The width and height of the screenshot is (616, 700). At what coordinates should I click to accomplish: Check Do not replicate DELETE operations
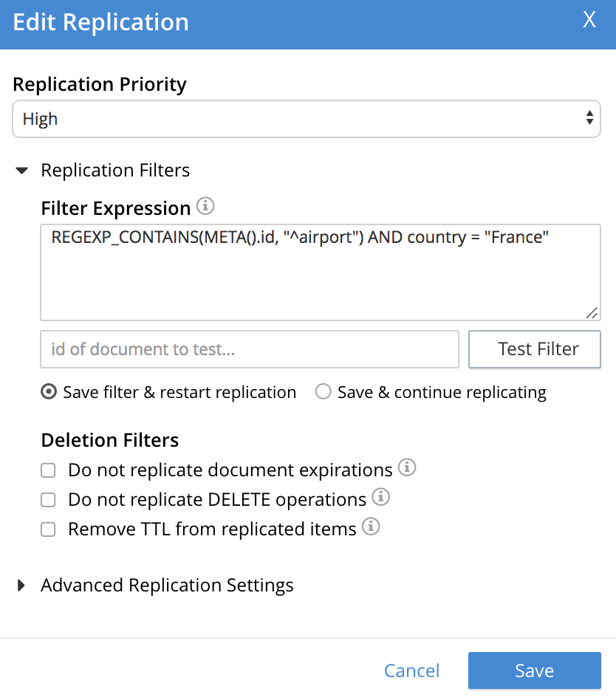pos(49,500)
